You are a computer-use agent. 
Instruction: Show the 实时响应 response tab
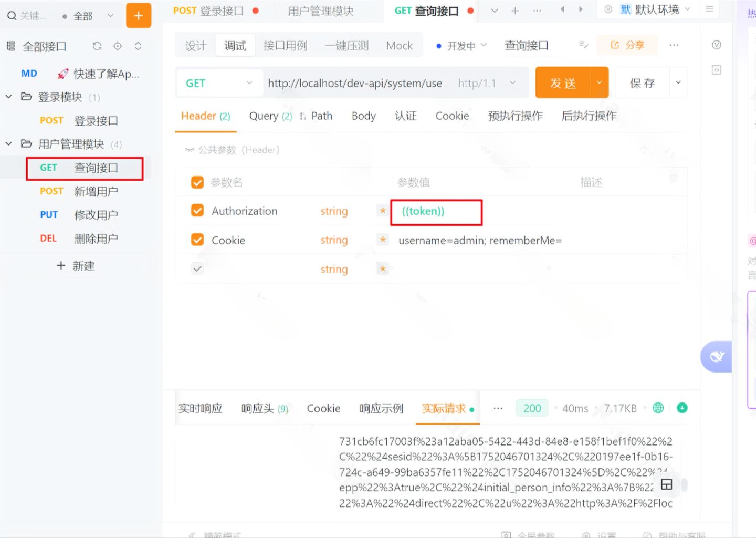201,408
